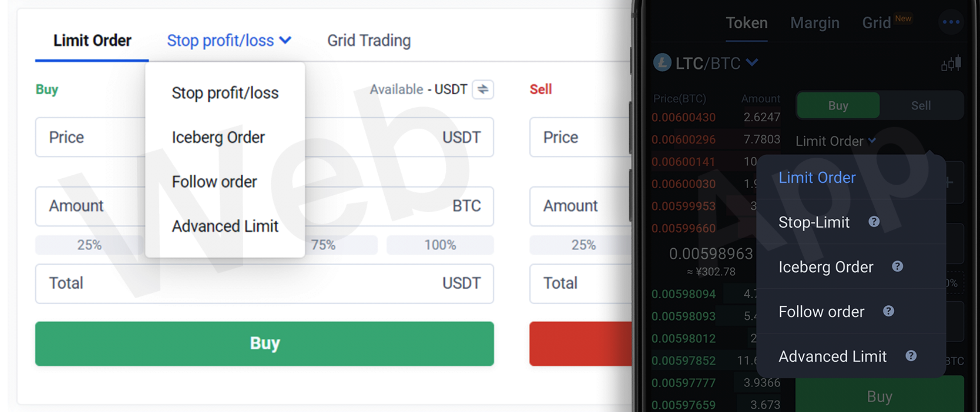Click help icon beside Follow order

[x=888, y=311]
